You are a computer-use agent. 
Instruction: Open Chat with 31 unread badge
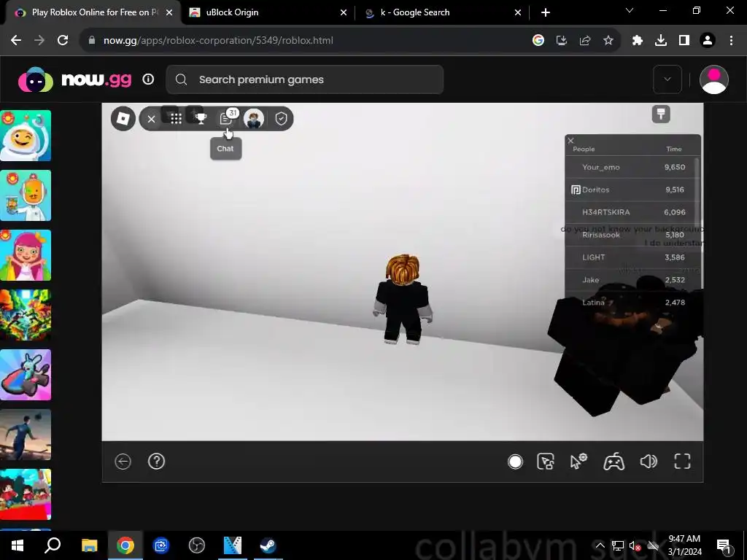(x=227, y=118)
